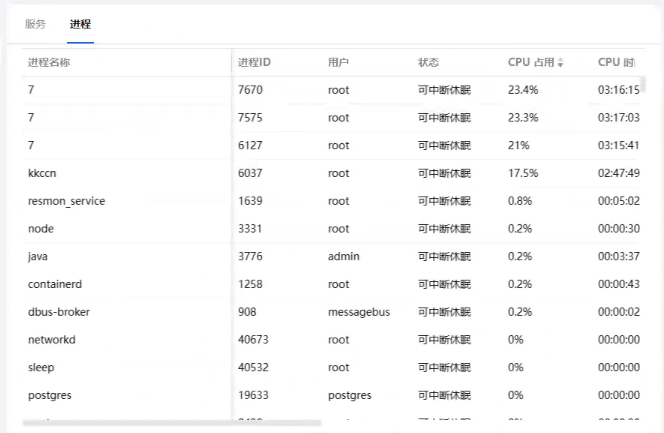Select the dbus-broker process name
Image resolution: width=664 pixels, height=433 pixels.
coord(58,312)
